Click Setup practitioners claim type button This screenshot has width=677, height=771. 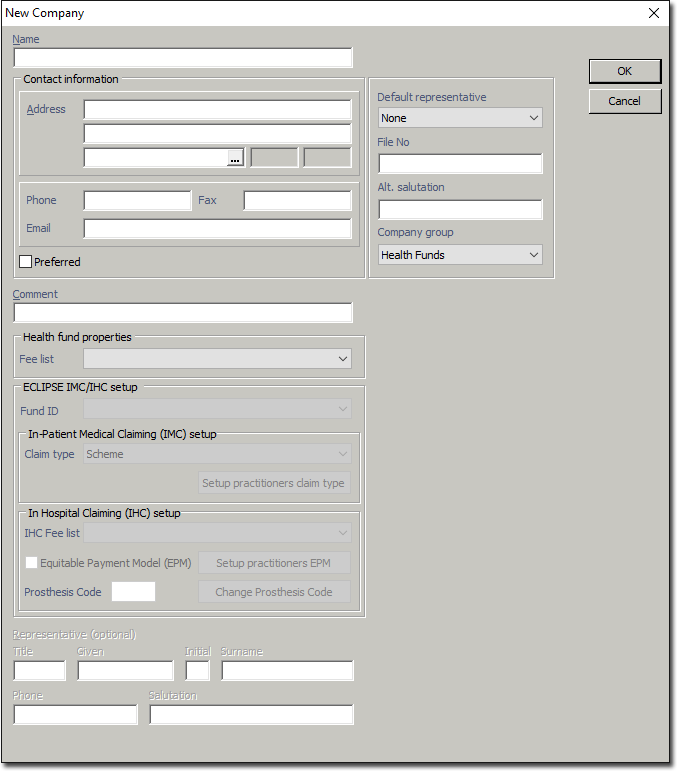(274, 483)
